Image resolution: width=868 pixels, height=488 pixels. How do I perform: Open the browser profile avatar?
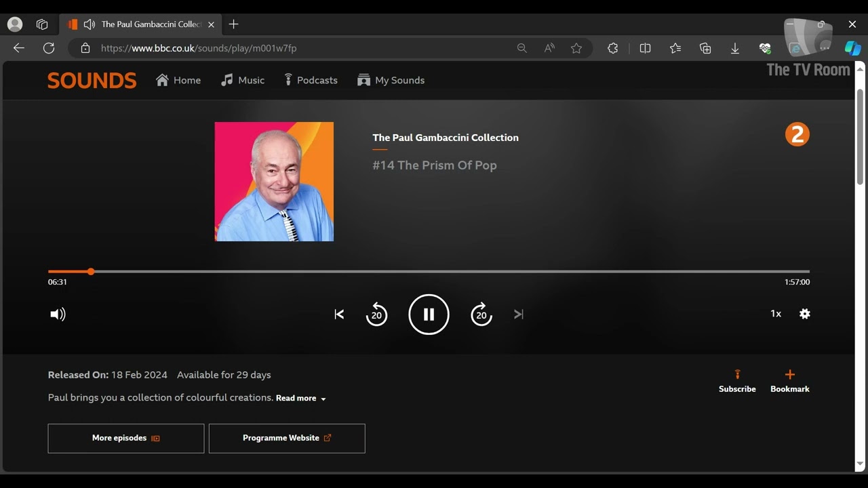tap(15, 24)
